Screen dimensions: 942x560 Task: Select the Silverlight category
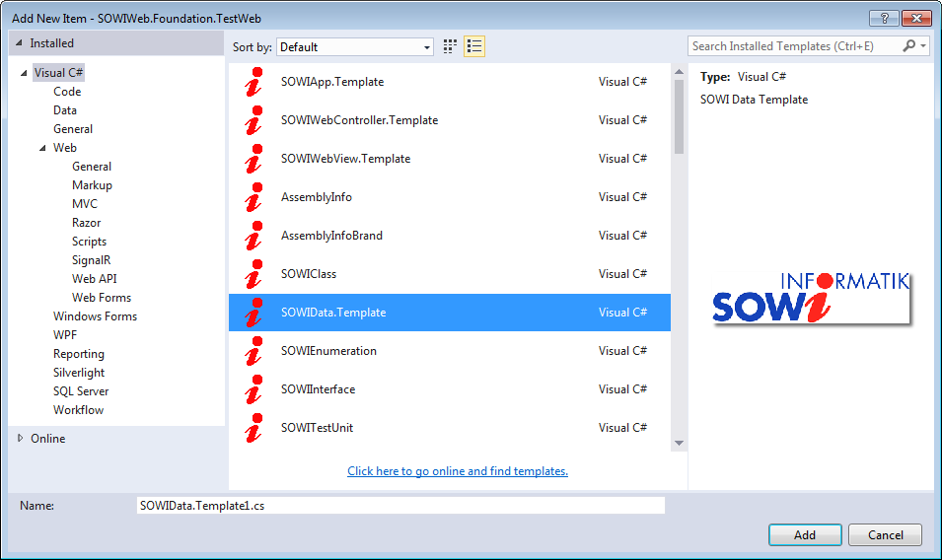coord(79,372)
